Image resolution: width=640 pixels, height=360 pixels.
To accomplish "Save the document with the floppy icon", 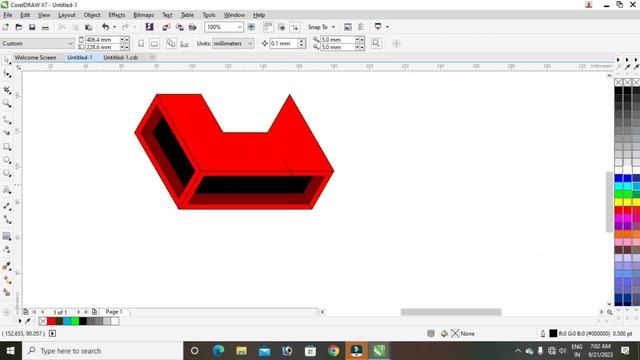I will click(32, 27).
